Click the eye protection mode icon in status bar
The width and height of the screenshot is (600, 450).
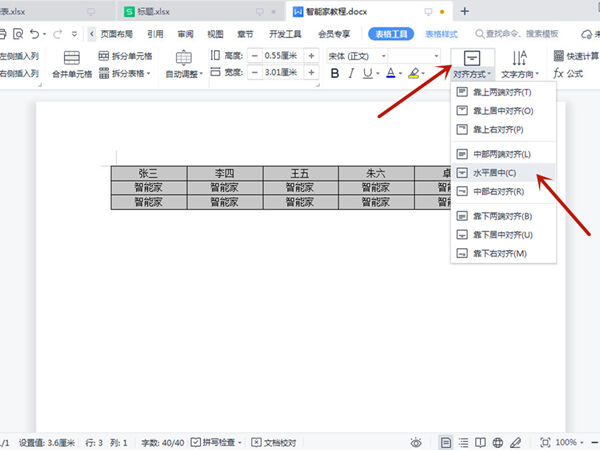coord(416,442)
